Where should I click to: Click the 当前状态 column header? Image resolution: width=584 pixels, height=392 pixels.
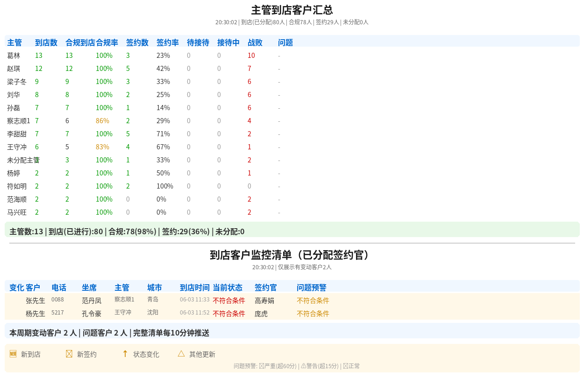point(228,287)
